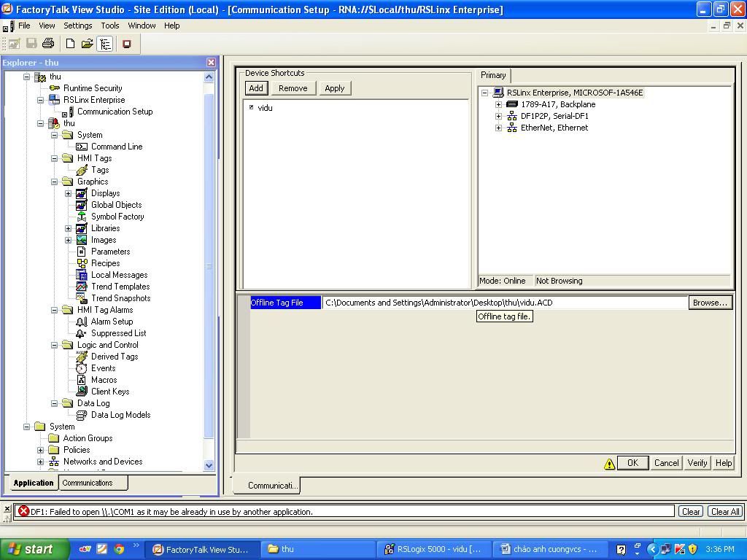Select the Runtime Security key icon

54,88
